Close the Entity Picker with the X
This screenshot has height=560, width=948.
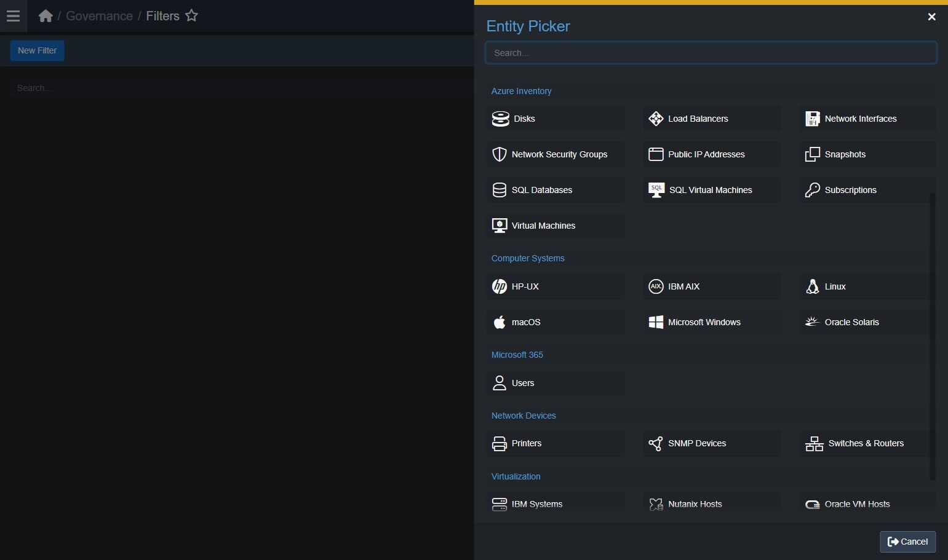[931, 17]
